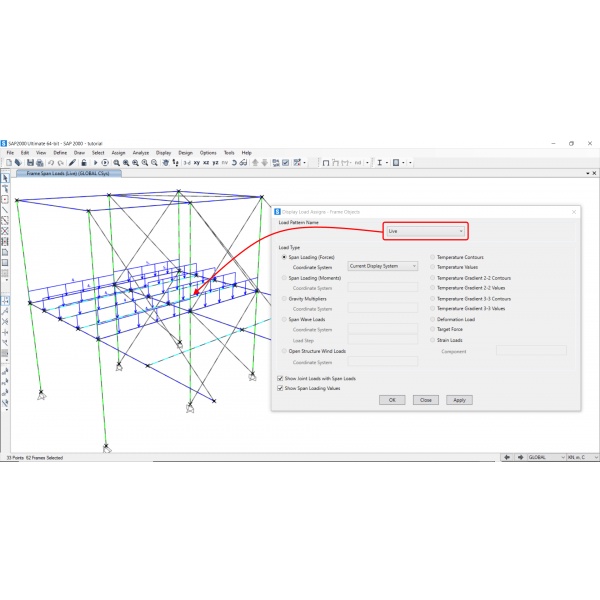Click the OK button in dialog
Screen dimensions: 600x600
(x=392, y=400)
